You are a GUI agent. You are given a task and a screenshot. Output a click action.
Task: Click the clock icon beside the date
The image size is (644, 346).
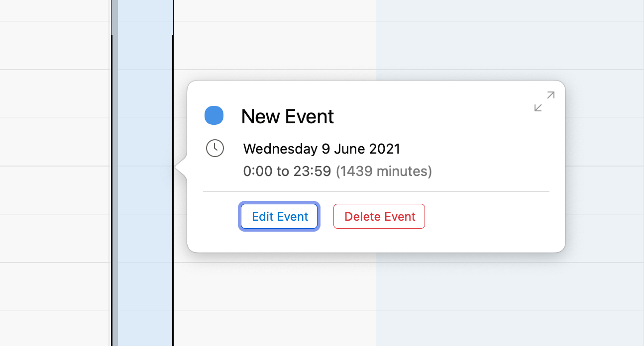click(215, 148)
